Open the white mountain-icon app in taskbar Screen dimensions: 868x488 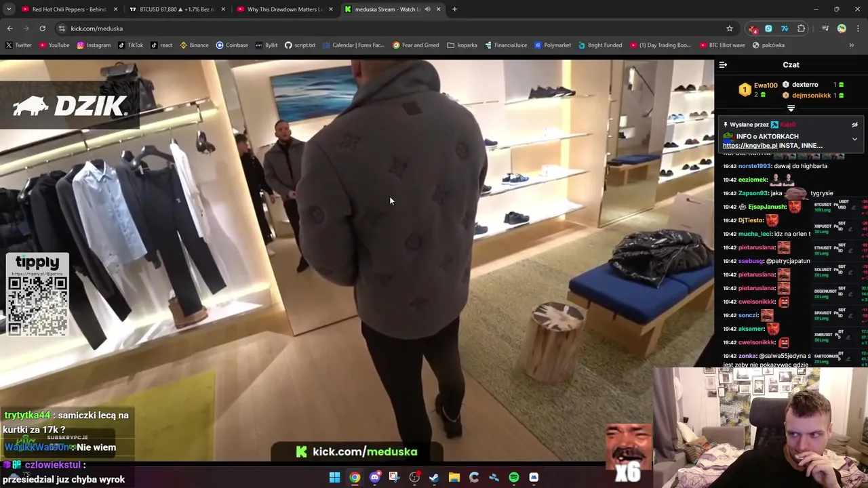(534, 477)
